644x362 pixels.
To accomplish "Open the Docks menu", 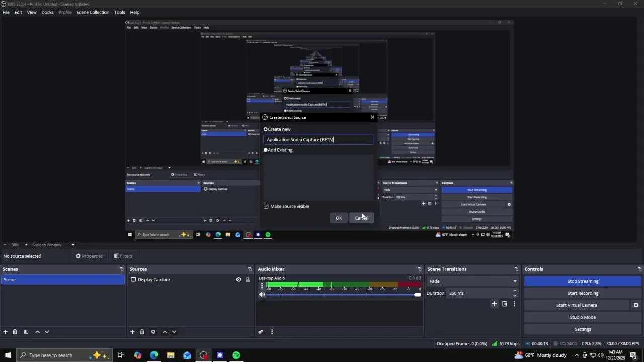I will click(x=47, y=12).
